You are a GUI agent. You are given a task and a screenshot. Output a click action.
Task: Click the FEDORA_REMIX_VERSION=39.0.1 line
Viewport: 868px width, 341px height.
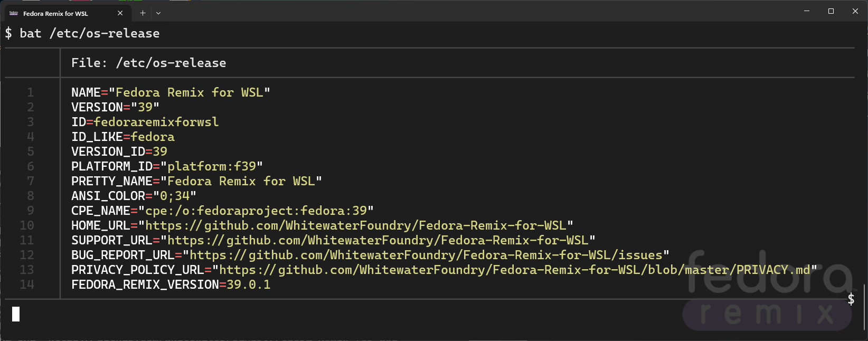[x=171, y=285]
